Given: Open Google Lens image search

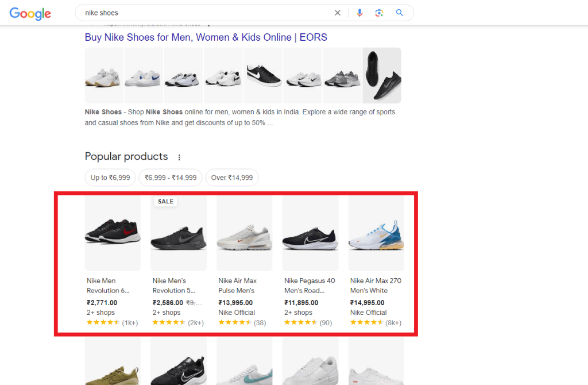Looking at the screenshot, I should coord(379,13).
